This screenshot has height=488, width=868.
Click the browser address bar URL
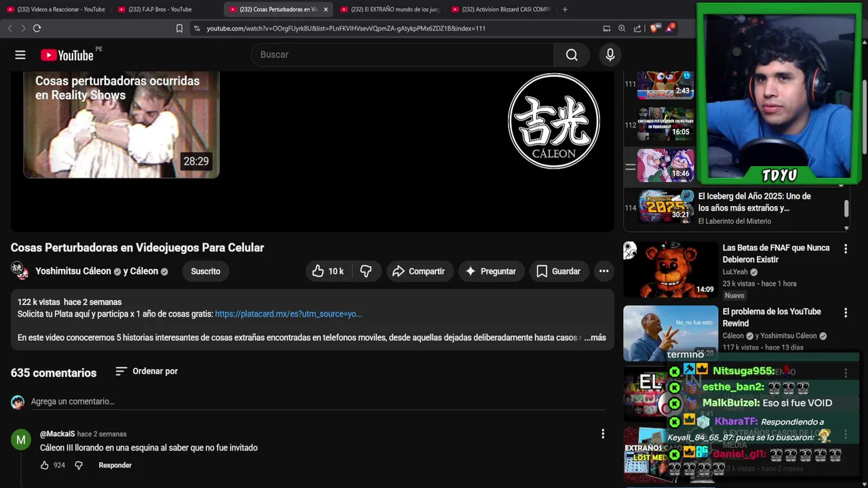tap(346, 28)
